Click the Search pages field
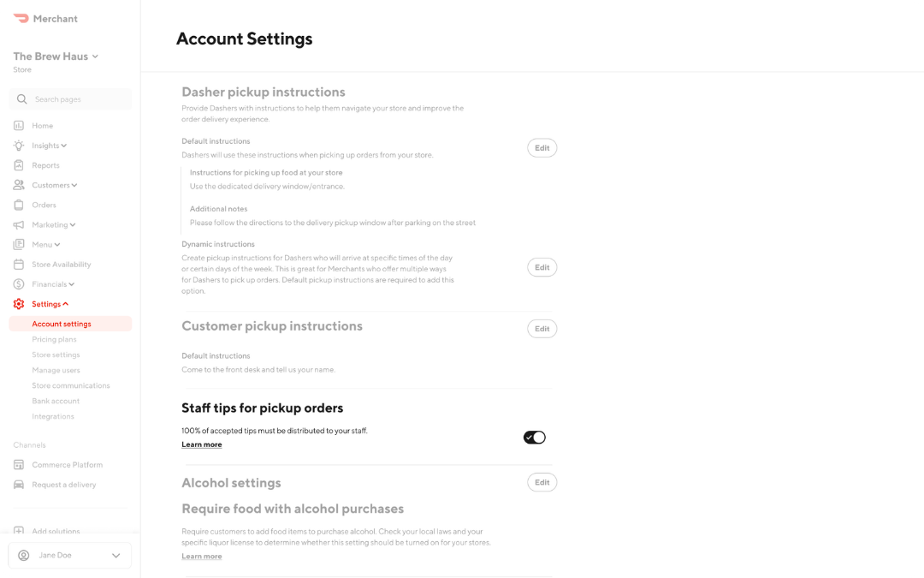The height and width of the screenshot is (578, 924). pos(70,98)
